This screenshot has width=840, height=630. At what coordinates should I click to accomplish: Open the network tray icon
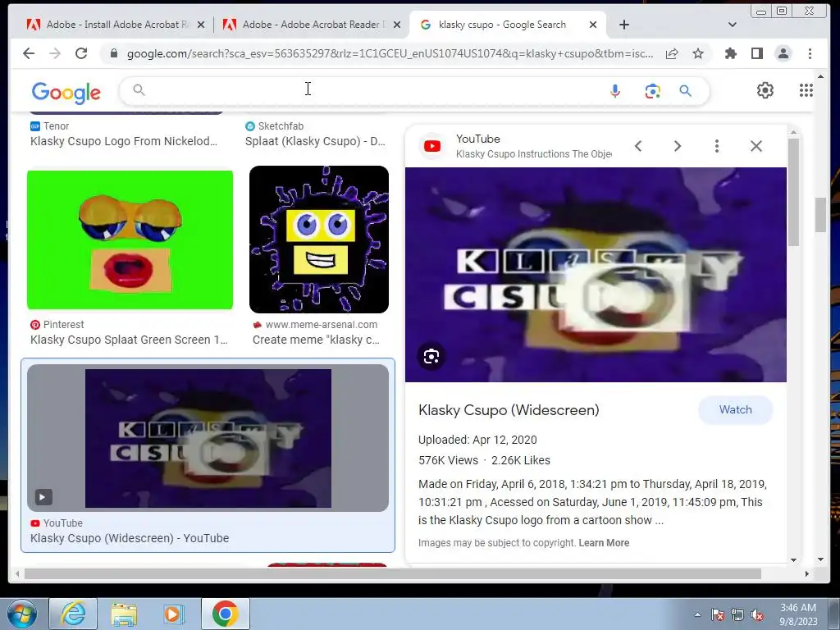click(737, 614)
